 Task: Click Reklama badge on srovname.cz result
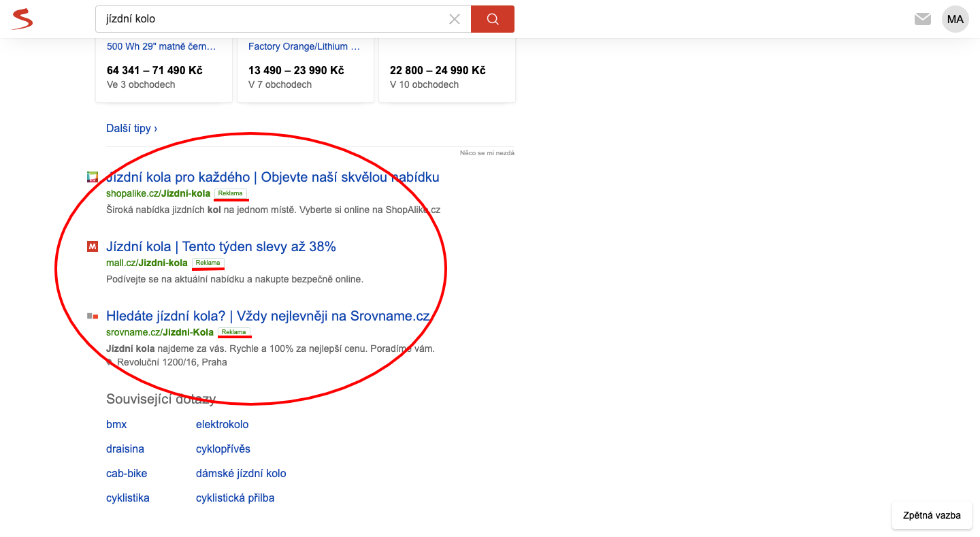(234, 332)
